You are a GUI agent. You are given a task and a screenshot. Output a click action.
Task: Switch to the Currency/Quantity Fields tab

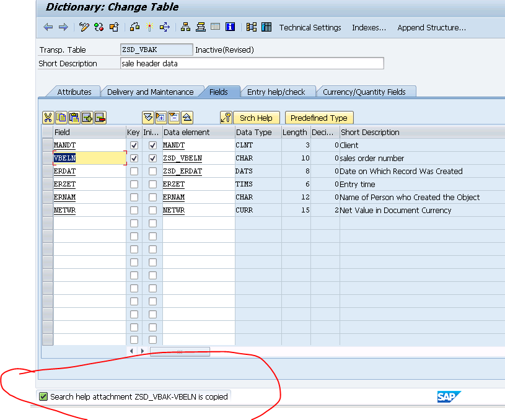366,91
